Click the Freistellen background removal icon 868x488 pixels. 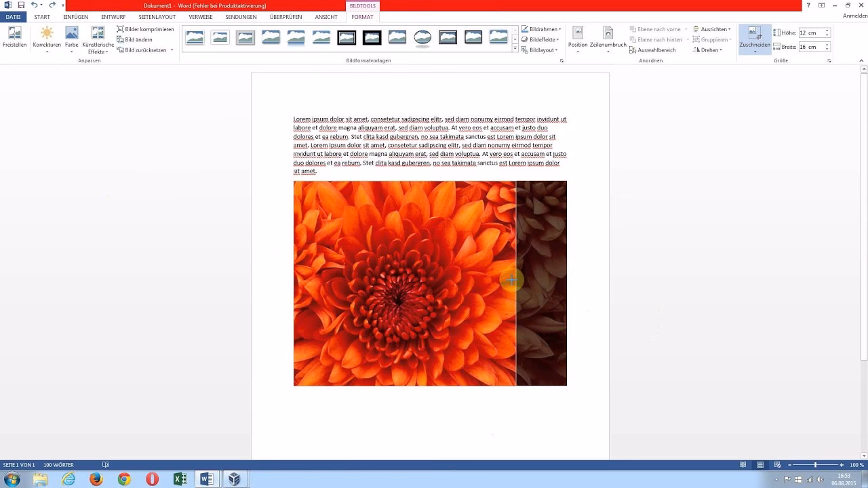click(14, 37)
